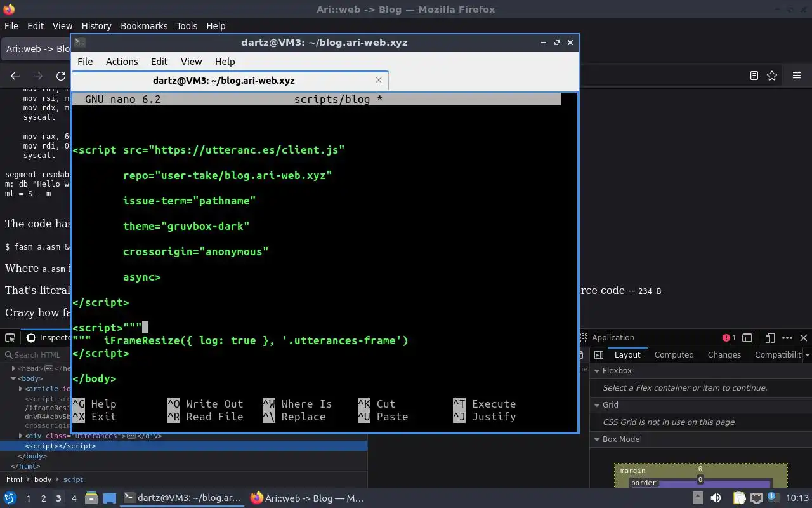
Task: Expand the article node in the inspector
Action: click(21, 389)
